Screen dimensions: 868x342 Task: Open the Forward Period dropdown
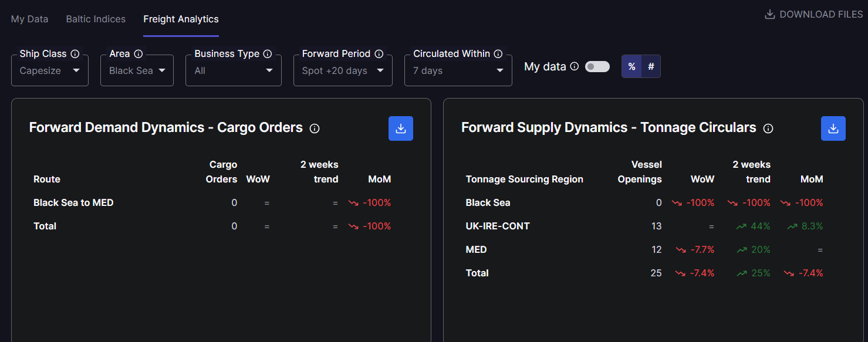[x=343, y=70]
